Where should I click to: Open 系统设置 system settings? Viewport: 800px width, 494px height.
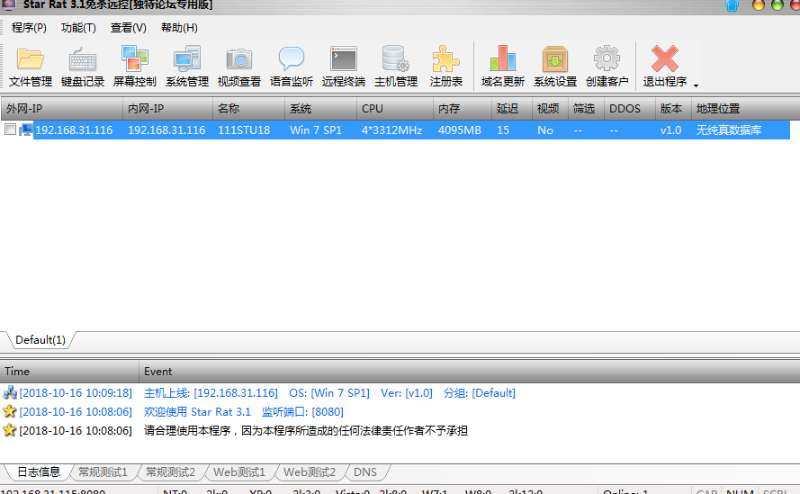[x=555, y=67]
